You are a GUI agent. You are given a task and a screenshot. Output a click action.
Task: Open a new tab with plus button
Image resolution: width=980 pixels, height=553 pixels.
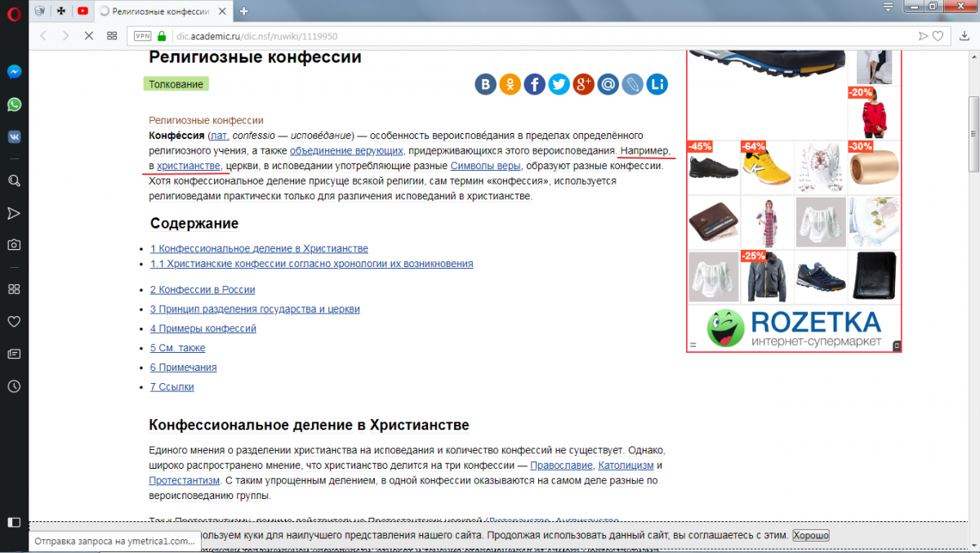tap(243, 11)
